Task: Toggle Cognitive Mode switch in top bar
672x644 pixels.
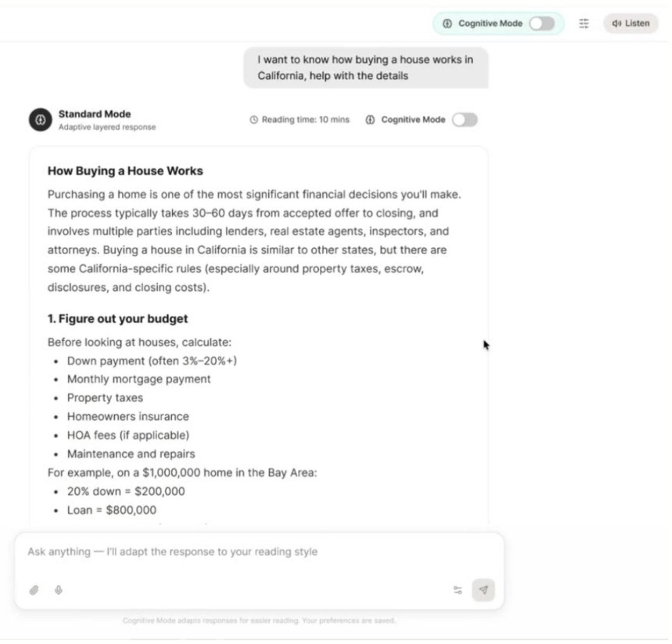Action: 542,23
